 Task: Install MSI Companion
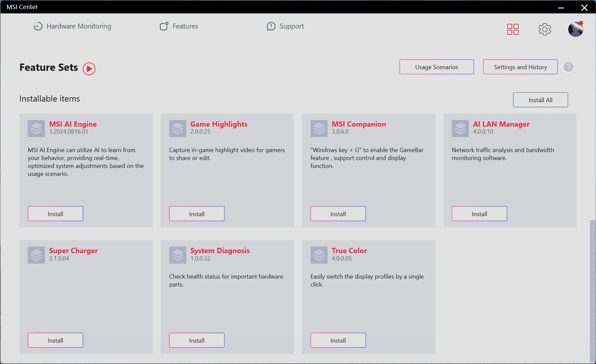(338, 213)
